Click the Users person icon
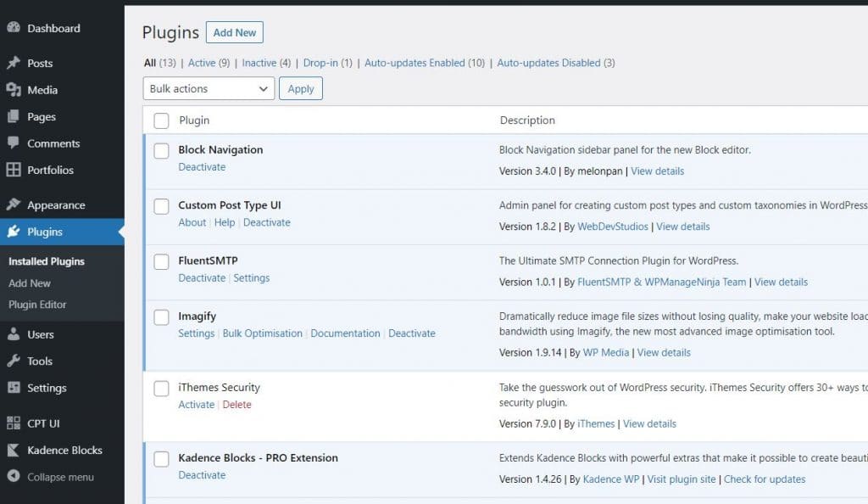Image resolution: width=868 pixels, height=504 pixels. [14, 334]
